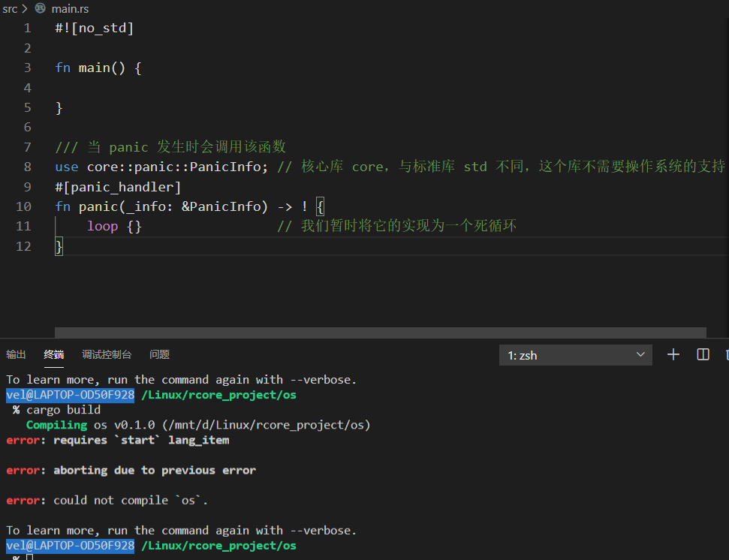
Task: Click the loop keyword on line 11
Action: tap(102, 226)
